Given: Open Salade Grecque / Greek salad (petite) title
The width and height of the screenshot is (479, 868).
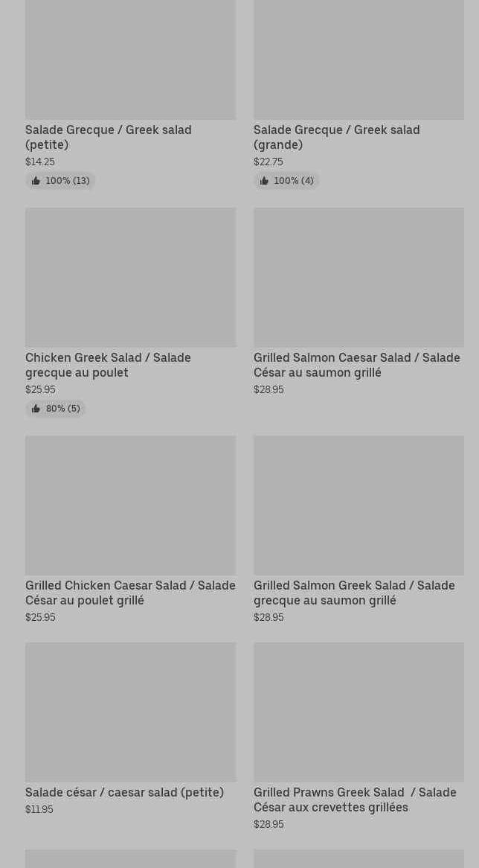Looking at the screenshot, I should 109,137.
